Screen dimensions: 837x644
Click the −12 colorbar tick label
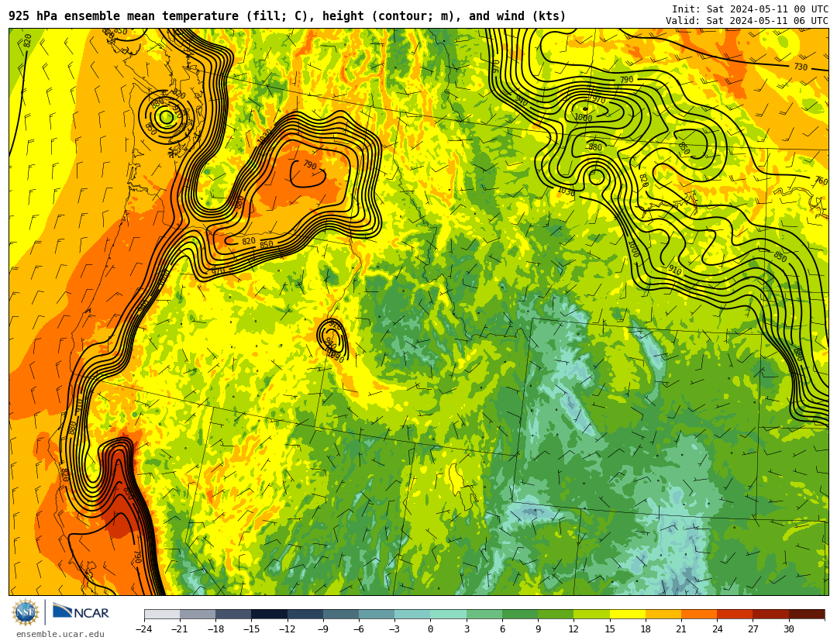tap(288, 629)
